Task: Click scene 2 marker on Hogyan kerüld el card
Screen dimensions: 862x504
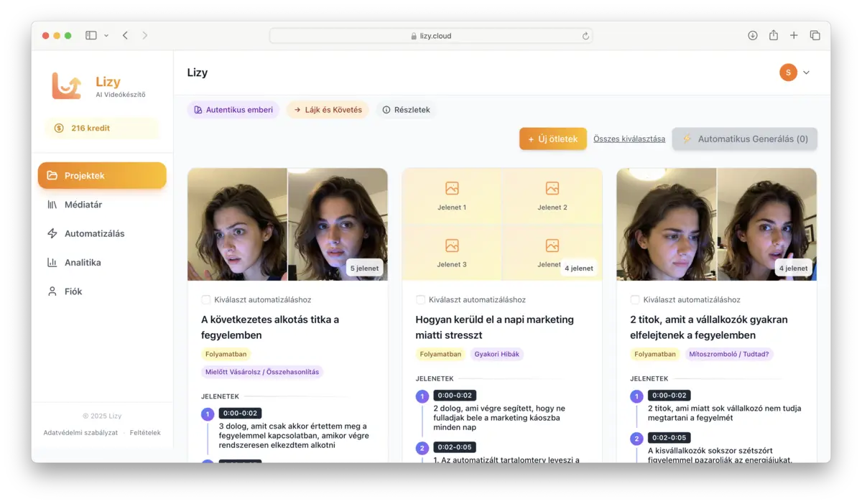Action: 422,448
